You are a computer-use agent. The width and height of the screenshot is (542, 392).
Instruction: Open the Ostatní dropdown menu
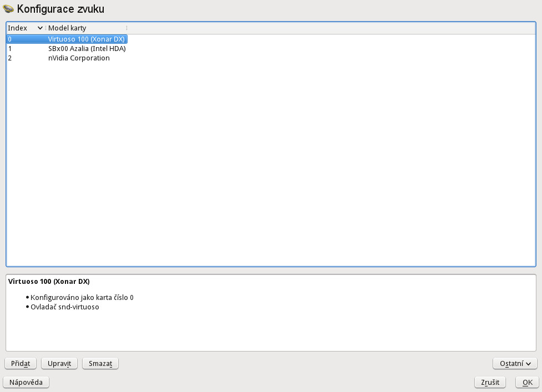[x=515, y=363]
